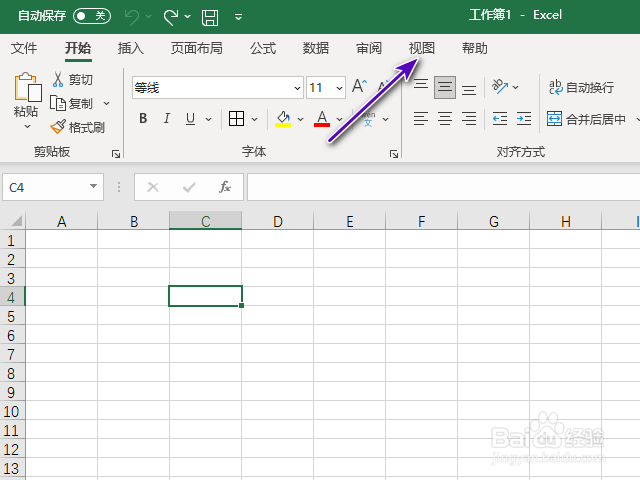
Task: Click the selected cell C4
Action: tap(206, 296)
